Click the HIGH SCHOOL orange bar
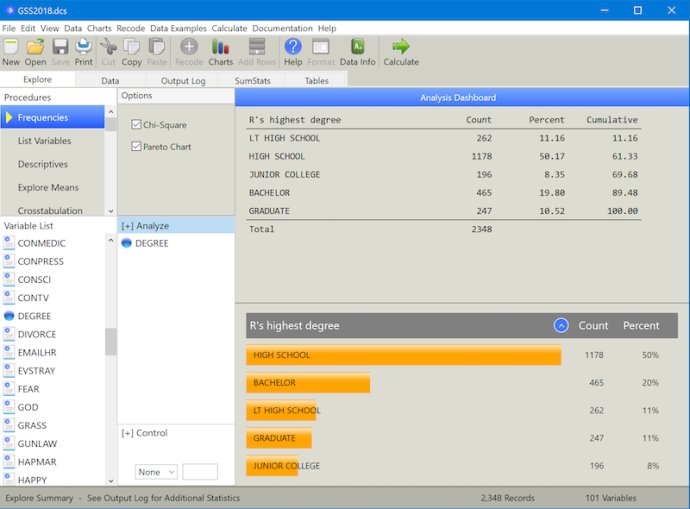The height and width of the screenshot is (509, 690). (404, 355)
